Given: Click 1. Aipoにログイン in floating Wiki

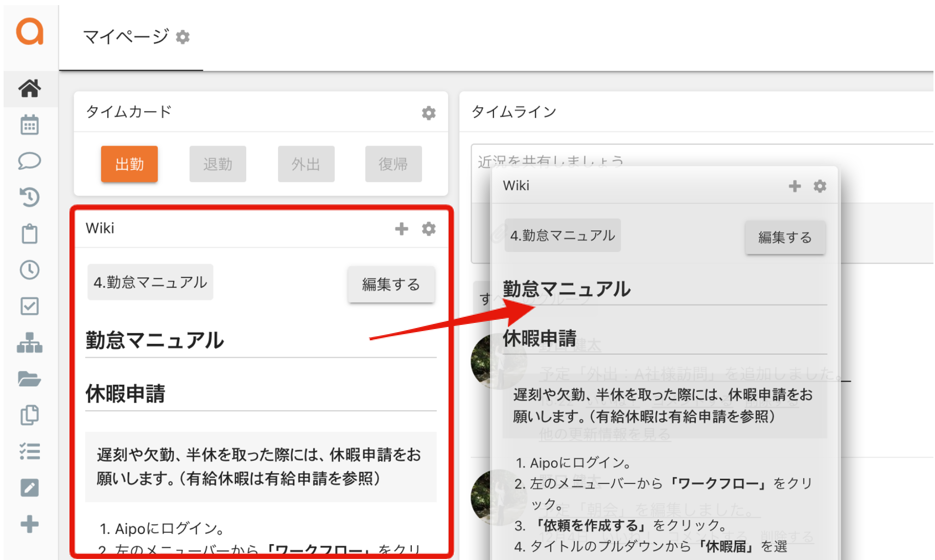Looking at the screenshot, I should coord(574,463).
